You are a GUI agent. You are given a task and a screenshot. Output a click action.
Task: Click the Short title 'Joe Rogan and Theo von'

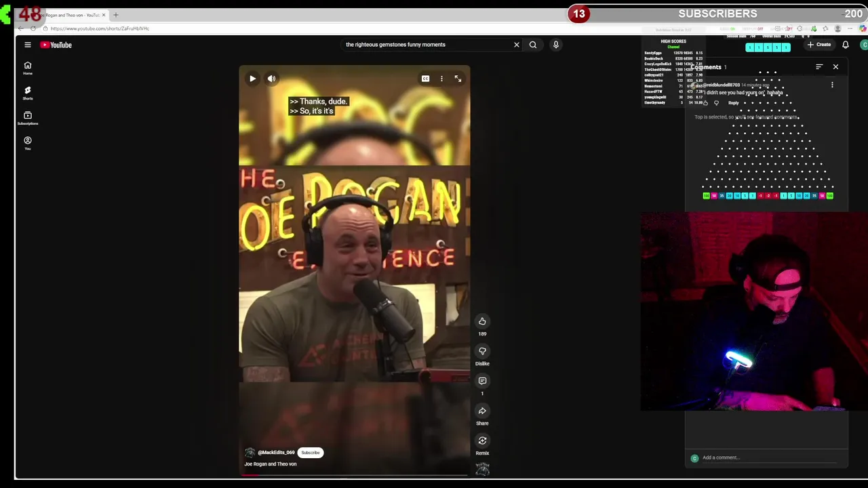pos(271,464)
